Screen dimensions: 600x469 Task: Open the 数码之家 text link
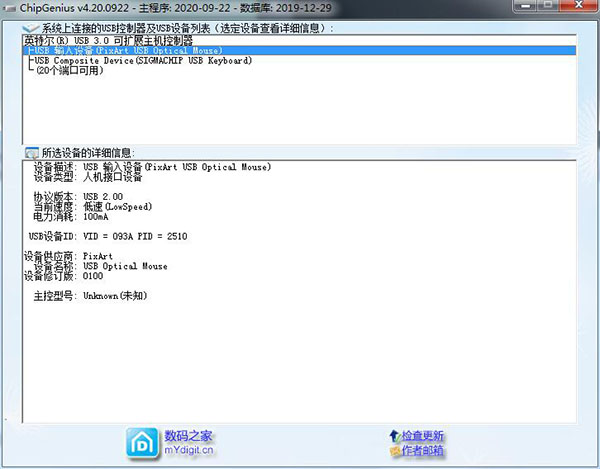[x=189, y=436]
